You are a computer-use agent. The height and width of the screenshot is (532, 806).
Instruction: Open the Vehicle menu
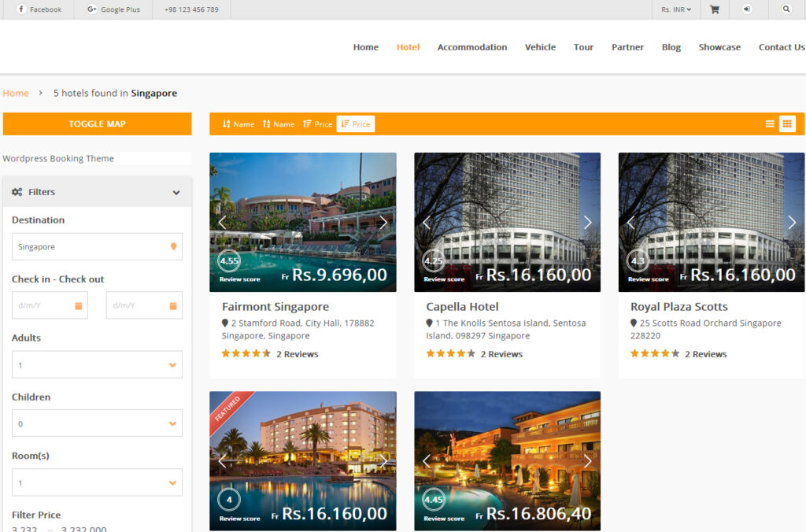pyautogui.click(x=540, y=46)
